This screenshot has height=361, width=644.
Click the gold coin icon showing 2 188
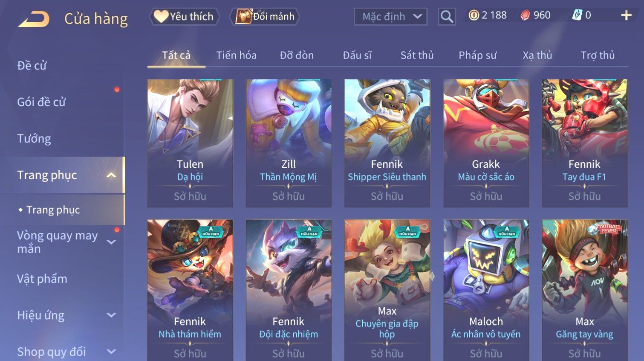[474, 15]
